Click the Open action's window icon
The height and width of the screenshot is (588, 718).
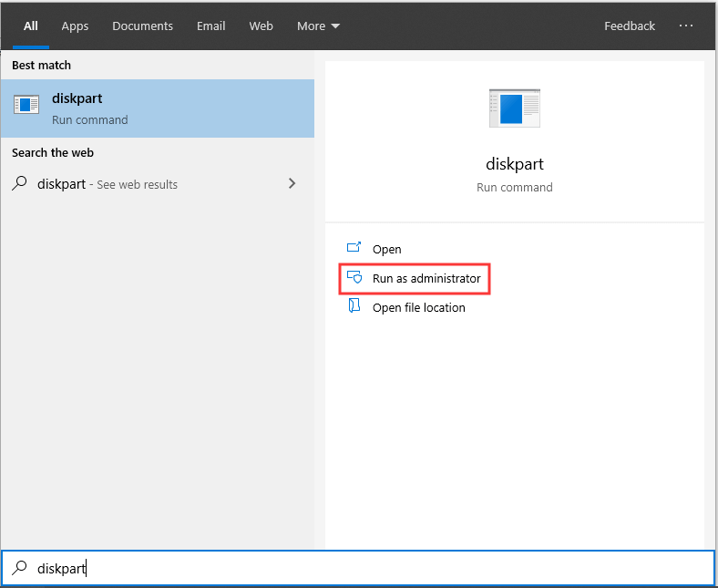tap(354, 247)
